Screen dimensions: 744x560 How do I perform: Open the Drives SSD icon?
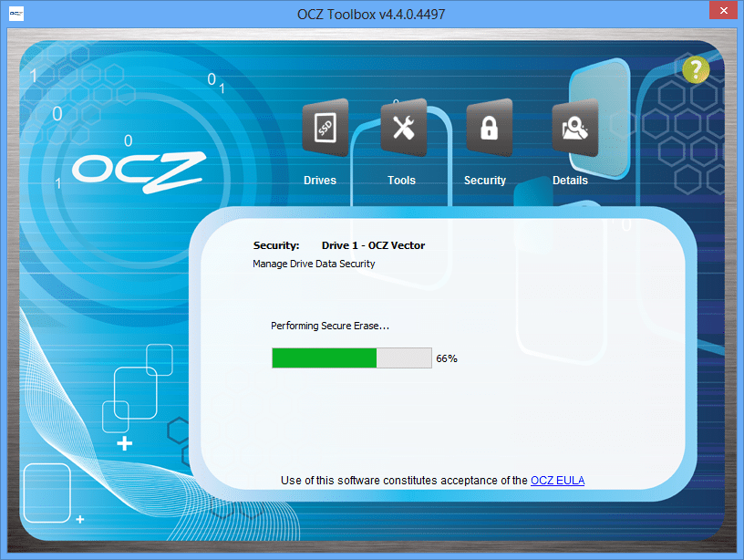pyautogui.click(x=325, y=128)
